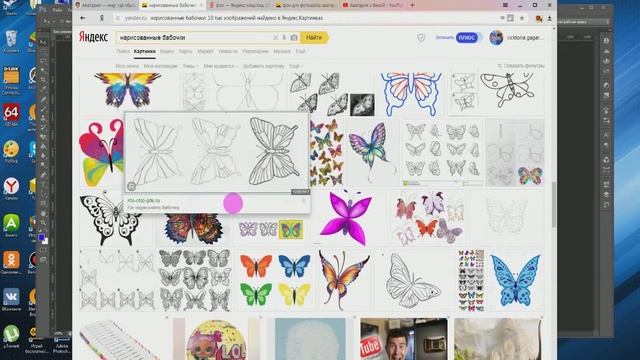The height and width of the screenshot is (360, 640).
Task: Go back with the browser back arrow
Action: (x=83, y=18)
